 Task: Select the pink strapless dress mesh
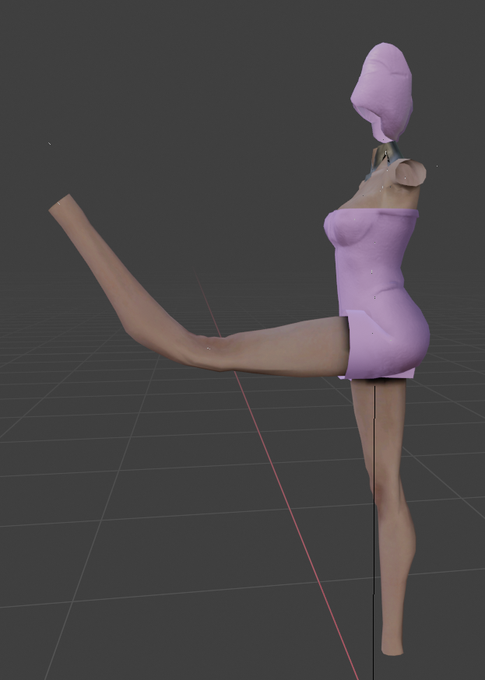377,295
